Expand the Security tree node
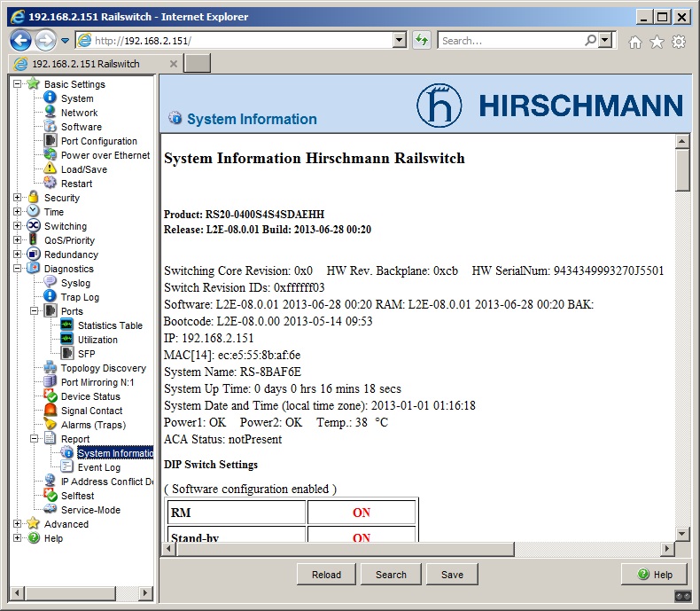Viewport: 700px width, 611px height. tap(18, 198)
